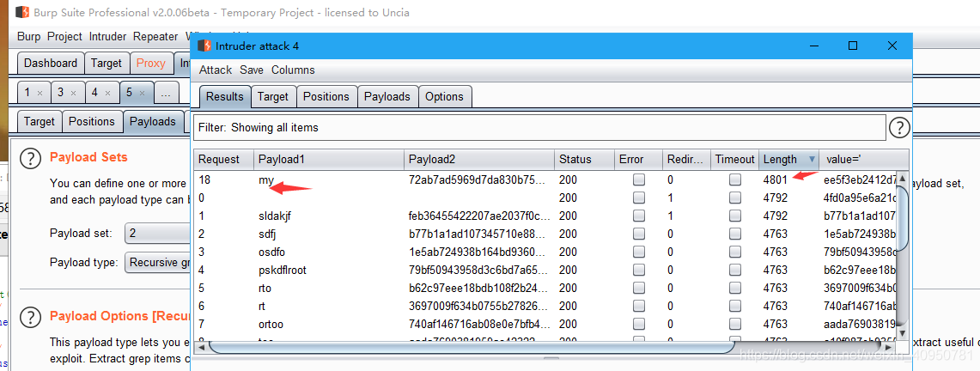Image resolution: width=980 pixels, height=371 pixels.
Task: Open the main Target tab in Burp
Action: 107,63
